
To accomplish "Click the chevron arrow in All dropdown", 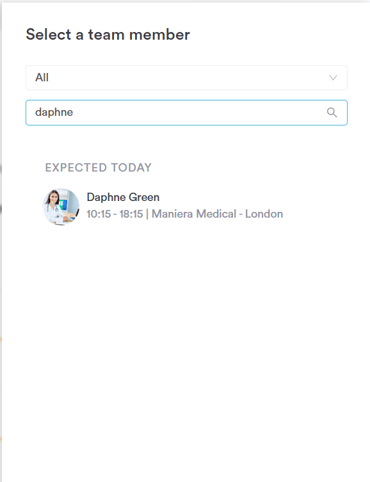I will [x=333, y=78].
